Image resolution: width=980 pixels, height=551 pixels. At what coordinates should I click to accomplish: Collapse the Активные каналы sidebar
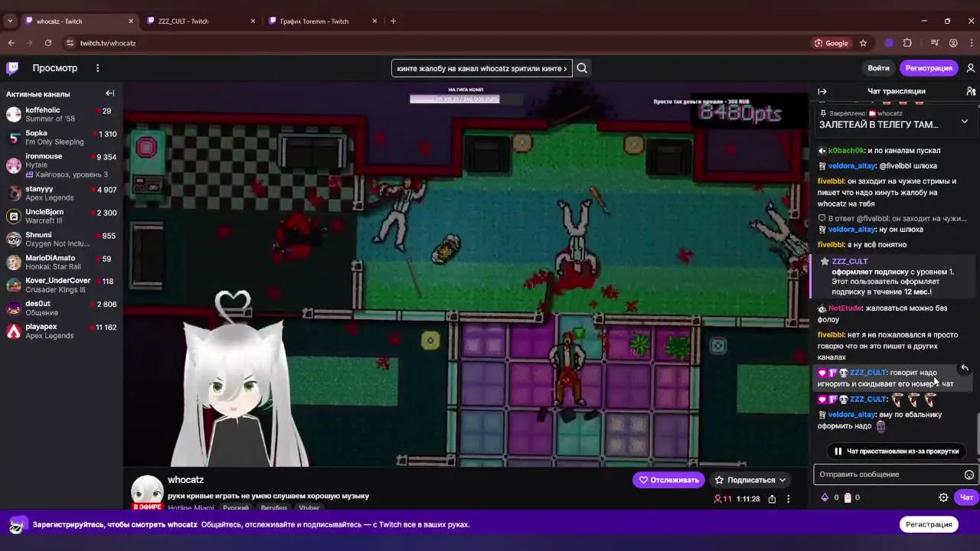pos(109,93)
